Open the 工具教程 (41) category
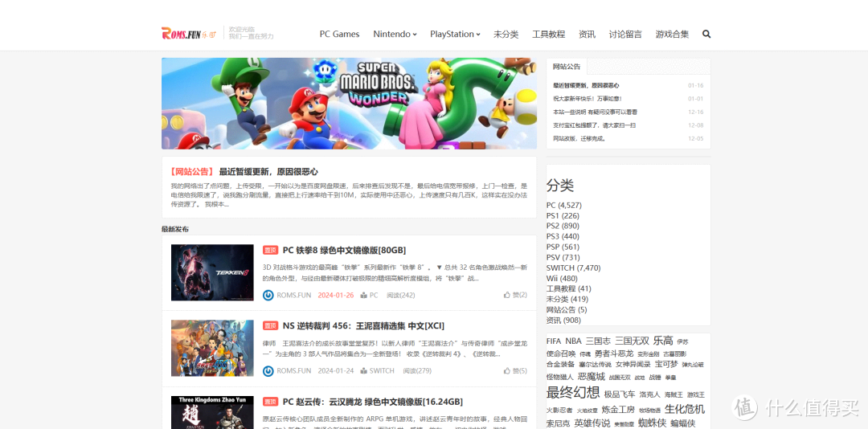The width and height of the screenshot is (868, 429). (x=568, y=288)
